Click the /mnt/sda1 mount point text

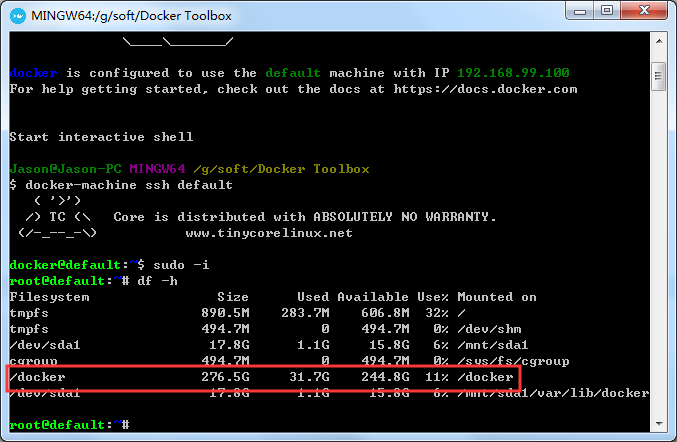pos(493,345)
